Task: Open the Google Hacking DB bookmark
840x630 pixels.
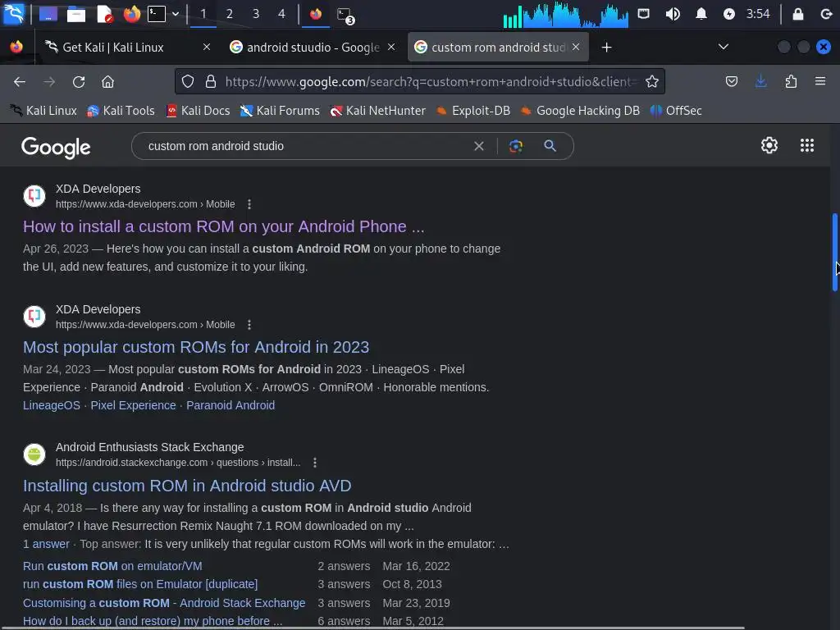Action: (x=580, y=111)
